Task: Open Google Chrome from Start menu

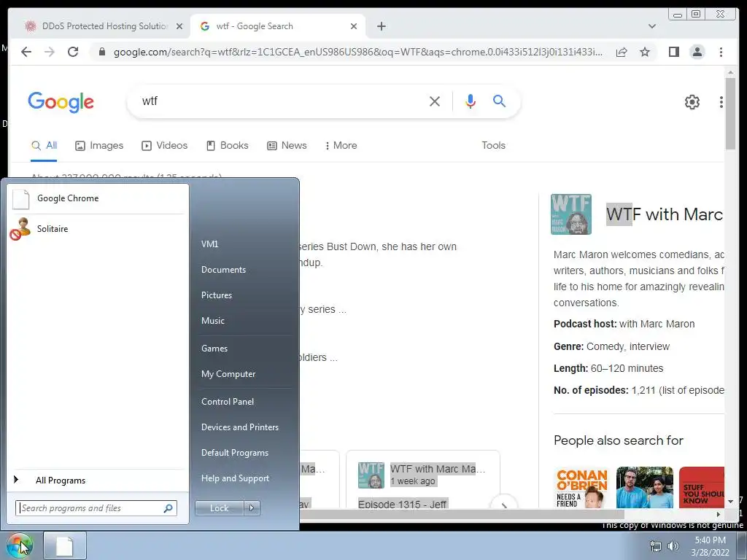Action: (98, 198)
